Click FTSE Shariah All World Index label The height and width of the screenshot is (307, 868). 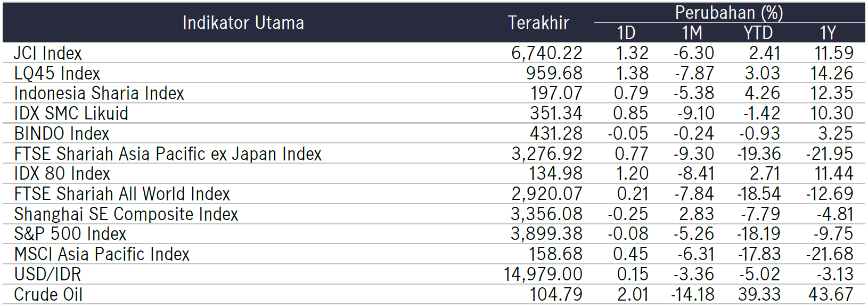pyautogui.click(x=122, y=194)
